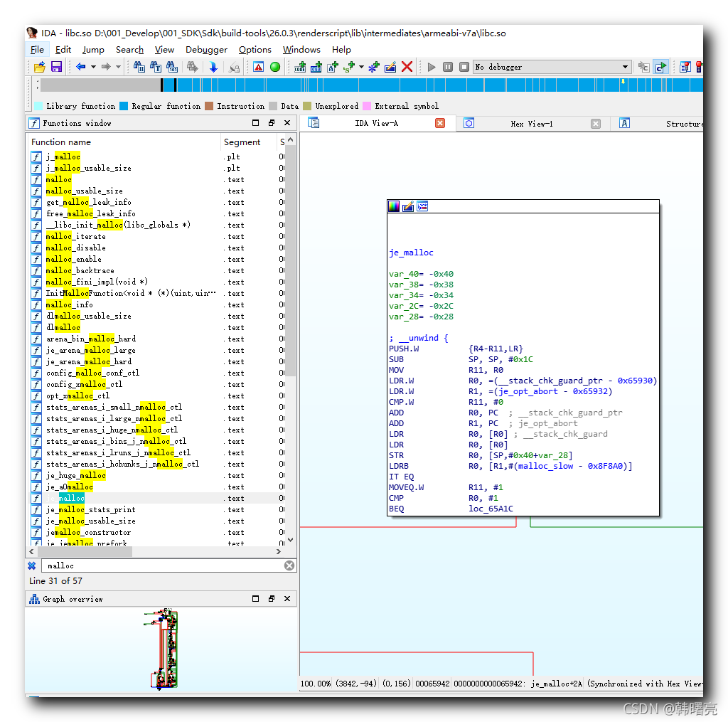The height and width of the screenshot is (722, 728).
Task: Switch to the IDA View-A tab
Action: 376,123
